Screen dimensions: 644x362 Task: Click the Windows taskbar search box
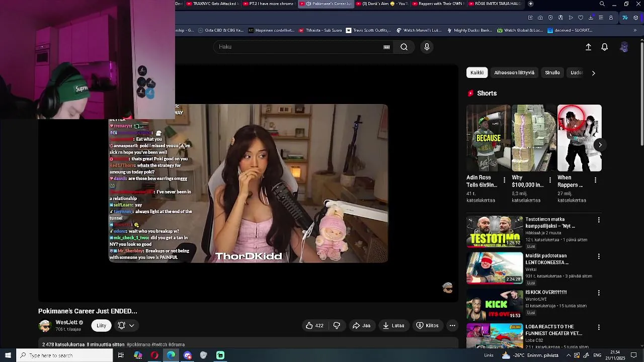64,355
